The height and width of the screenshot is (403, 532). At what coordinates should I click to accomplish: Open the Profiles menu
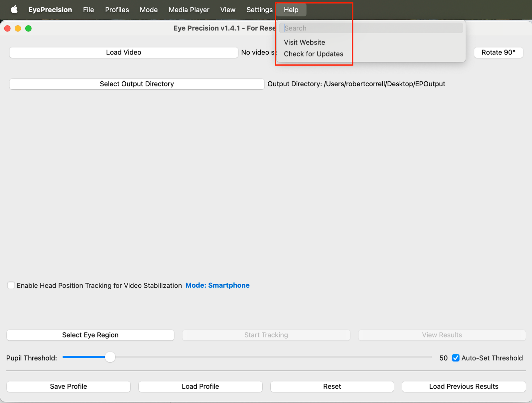pyautogui.click(x=117, y=10)
